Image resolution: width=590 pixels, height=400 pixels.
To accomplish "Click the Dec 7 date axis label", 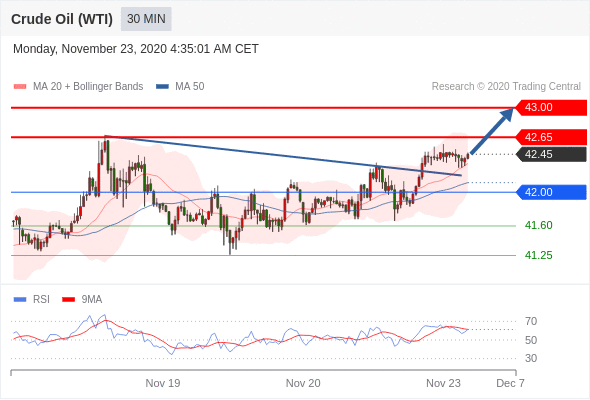I will (x=510, y=383).
